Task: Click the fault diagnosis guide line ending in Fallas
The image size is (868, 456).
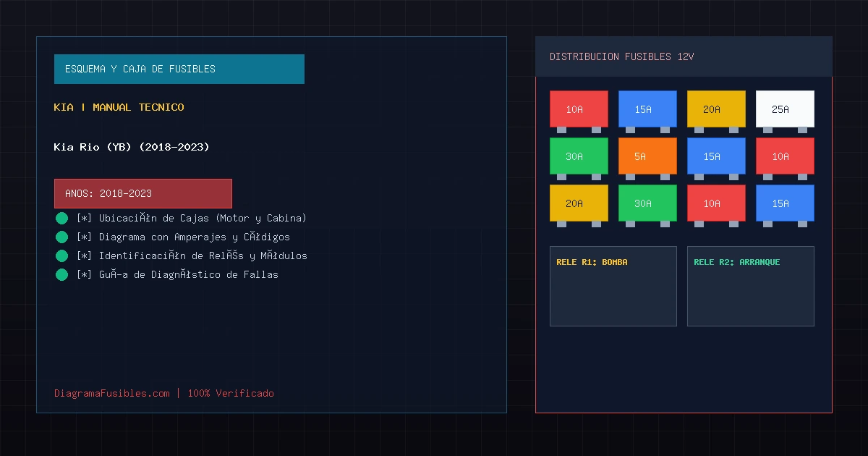Action: [177, 274]
